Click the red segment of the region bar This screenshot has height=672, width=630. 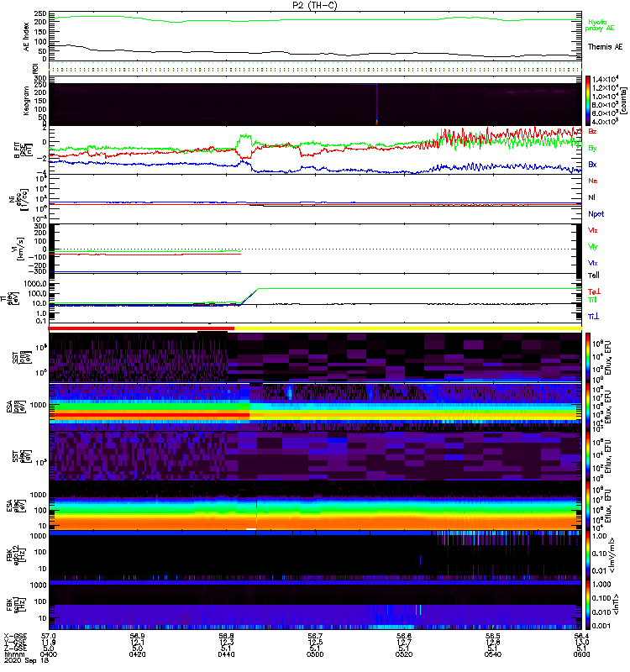click(x=141, y=328)
